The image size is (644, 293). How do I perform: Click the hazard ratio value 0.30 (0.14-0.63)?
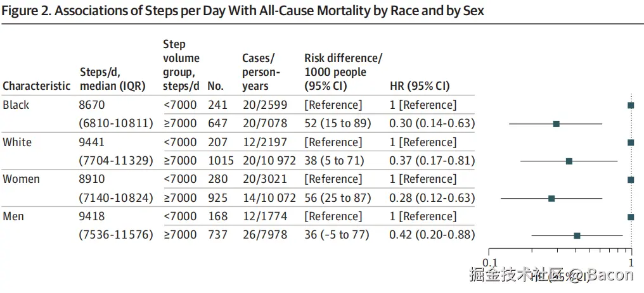[x=432, y=123]
